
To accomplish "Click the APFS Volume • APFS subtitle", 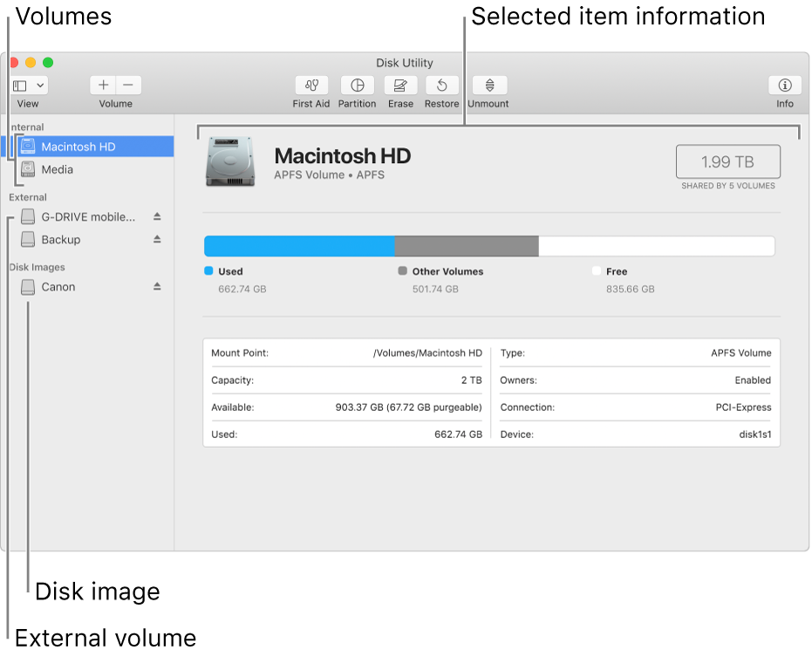I will [330, 175].
